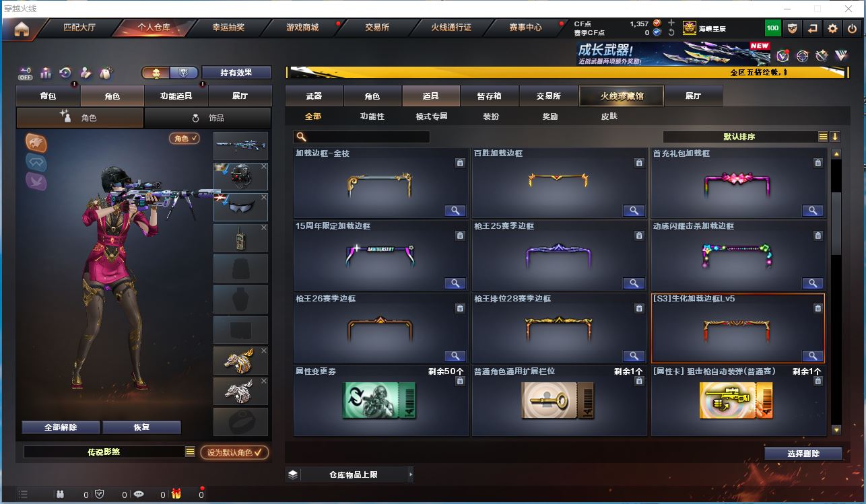Expand the 传说影煞 character list

point(191,452)
